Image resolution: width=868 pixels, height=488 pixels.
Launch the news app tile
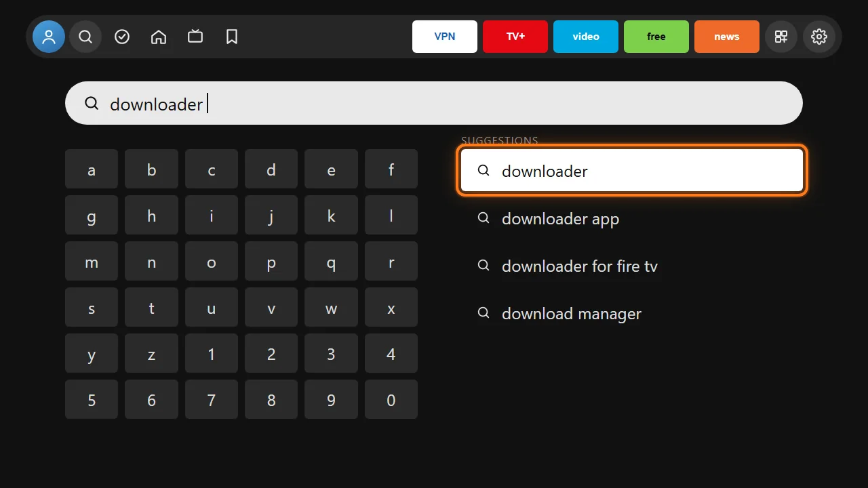[727, 37]
